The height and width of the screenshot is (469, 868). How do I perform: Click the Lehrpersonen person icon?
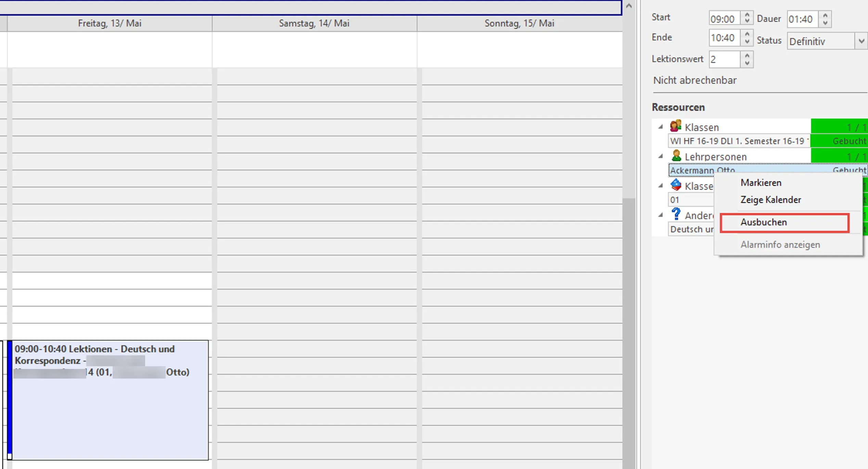[676, 156]
